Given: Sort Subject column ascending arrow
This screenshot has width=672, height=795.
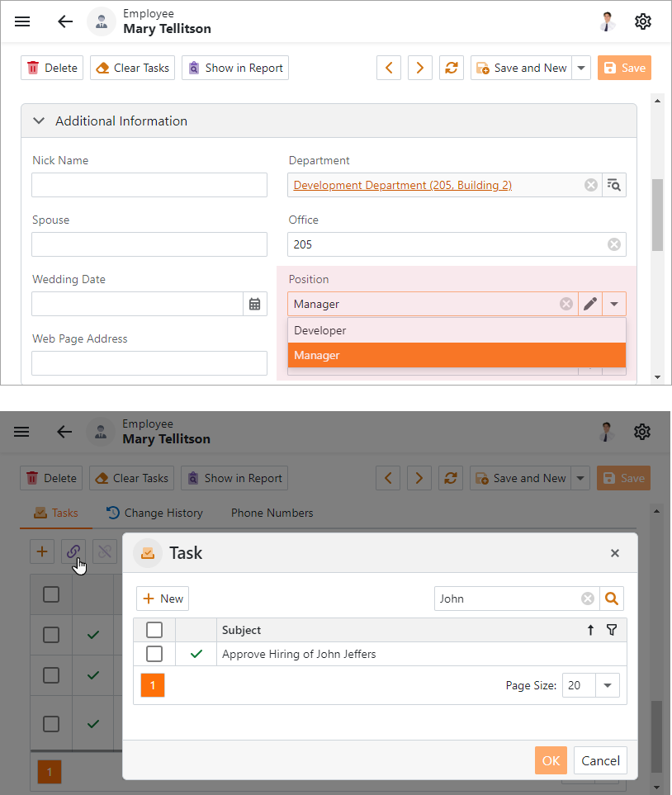Looking at the screenshot, I should [x=590, y=630].
